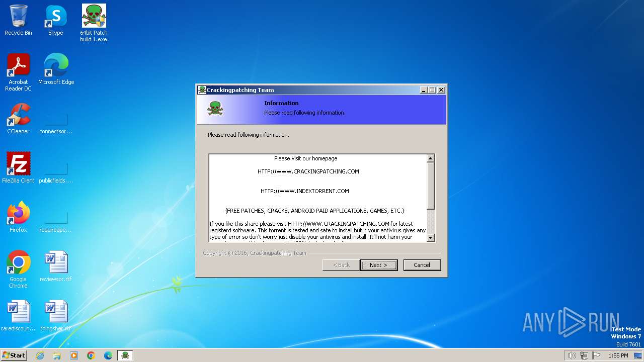Click the 'Please Visit our homepage' line
This screenshot has height=362, width=644.
coord(306,158)
